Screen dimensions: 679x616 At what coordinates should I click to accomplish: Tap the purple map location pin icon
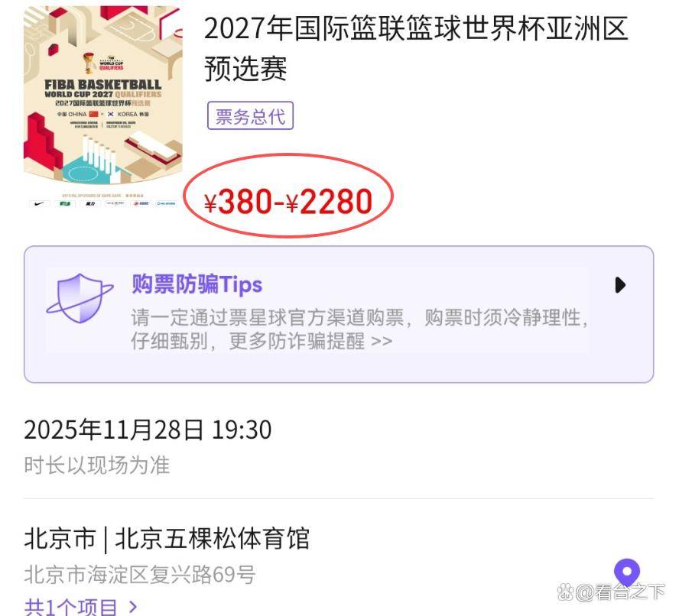(626, 572)
